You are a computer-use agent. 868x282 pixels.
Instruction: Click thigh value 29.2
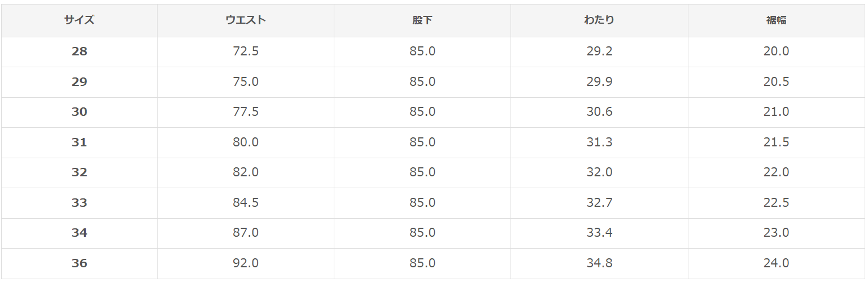point(599,51)
